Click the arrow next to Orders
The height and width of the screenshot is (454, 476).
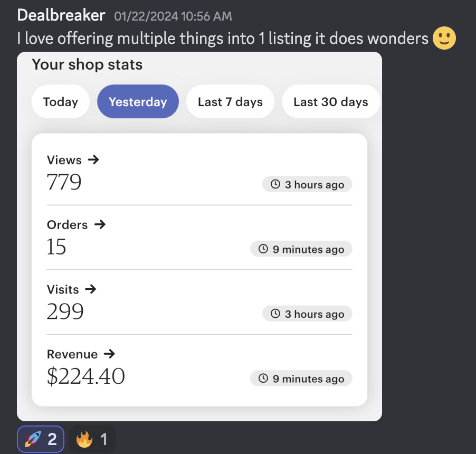pos(100,224)
